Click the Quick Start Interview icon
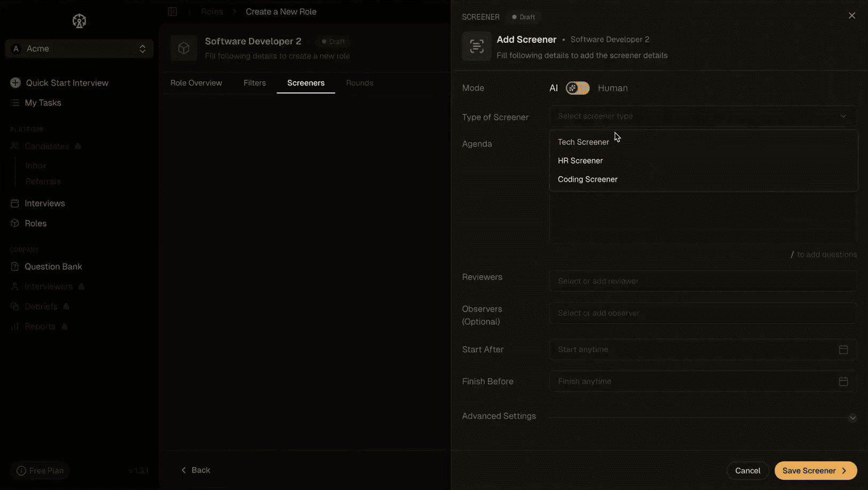Image resolution: width=868 pixels, height=490 pixels. tap(15, 83)
